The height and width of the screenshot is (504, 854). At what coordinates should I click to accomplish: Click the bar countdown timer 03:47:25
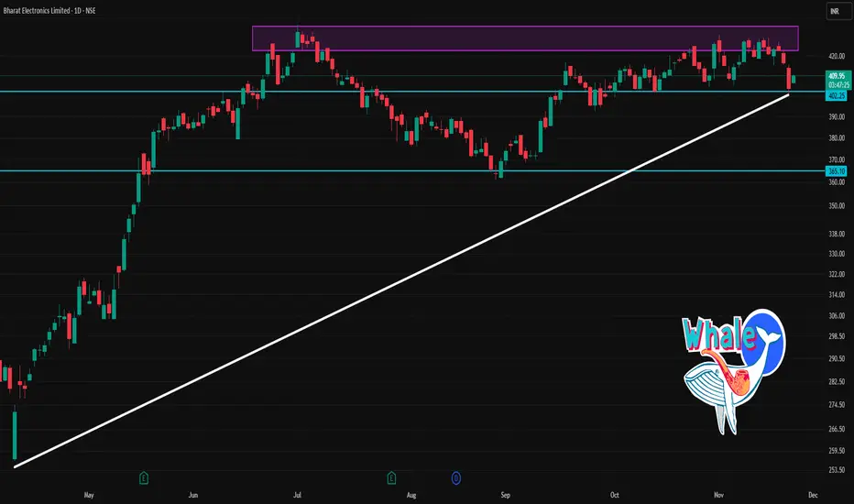tap(838, 85)
